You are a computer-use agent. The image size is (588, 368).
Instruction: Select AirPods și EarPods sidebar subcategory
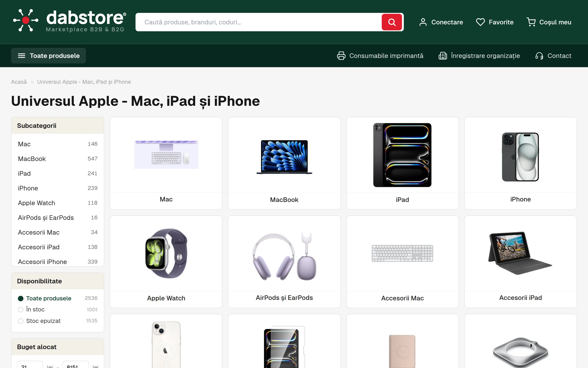pyautogui.click(x=58, y=218)
